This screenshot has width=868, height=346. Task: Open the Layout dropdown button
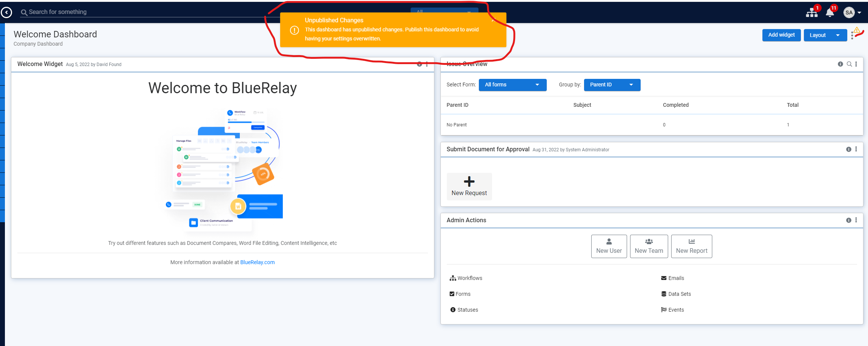coord(825,35)
